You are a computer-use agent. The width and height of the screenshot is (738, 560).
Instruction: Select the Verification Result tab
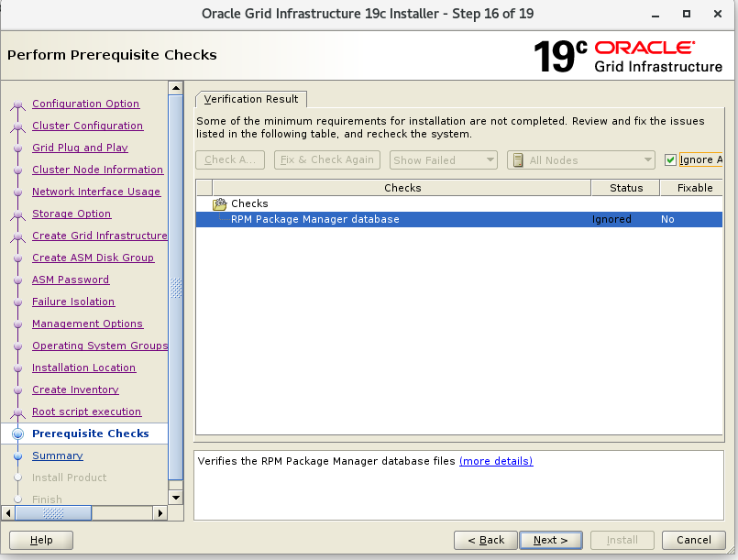tap(251, 99)
